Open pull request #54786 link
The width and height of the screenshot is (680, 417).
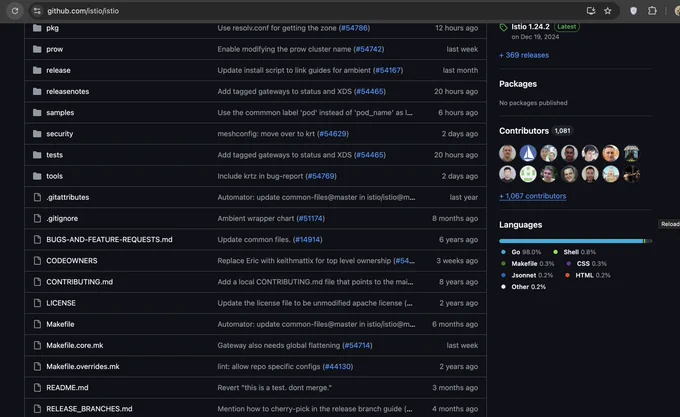pos(354,28)
